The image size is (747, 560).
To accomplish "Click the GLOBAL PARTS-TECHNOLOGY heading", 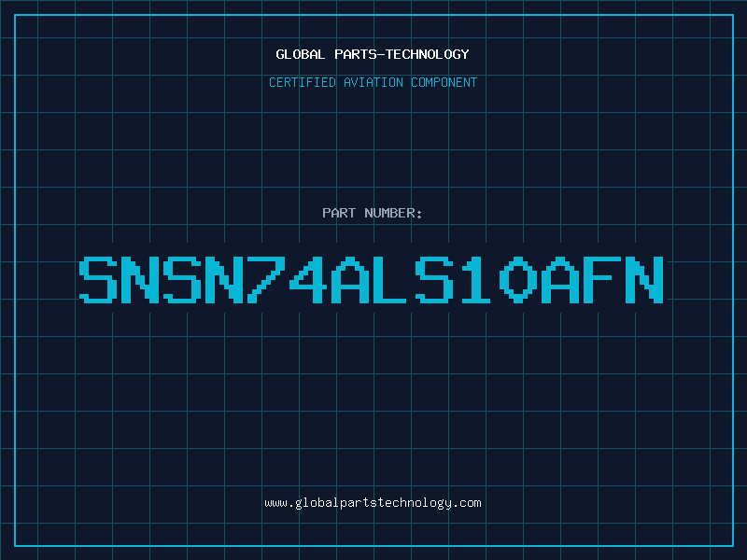I will coord(373,54).
